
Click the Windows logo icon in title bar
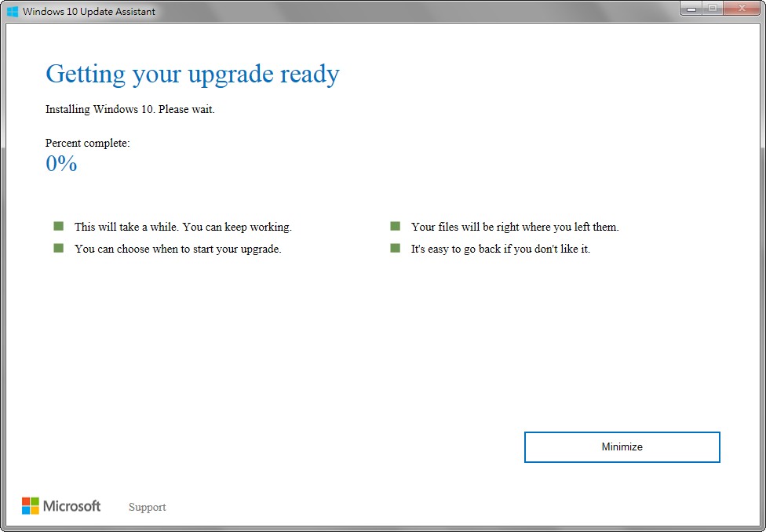(x=13, y=12)
